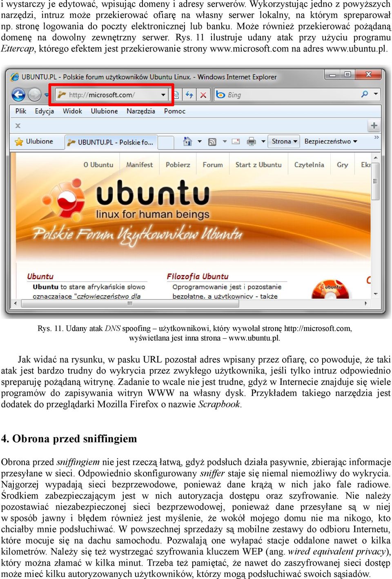
Task: Open the Pobierz page link
Action: (x=178, y=165)
